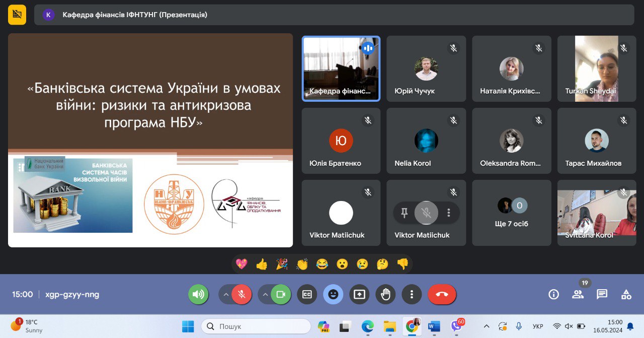644x338 pixels.
Task: Show the hidden Ще 7 осіб participants
Action: [x=512, y=213]
